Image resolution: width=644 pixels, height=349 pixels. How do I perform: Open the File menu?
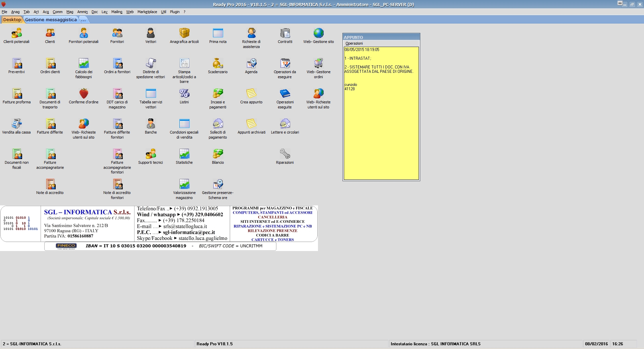[4, 12]
